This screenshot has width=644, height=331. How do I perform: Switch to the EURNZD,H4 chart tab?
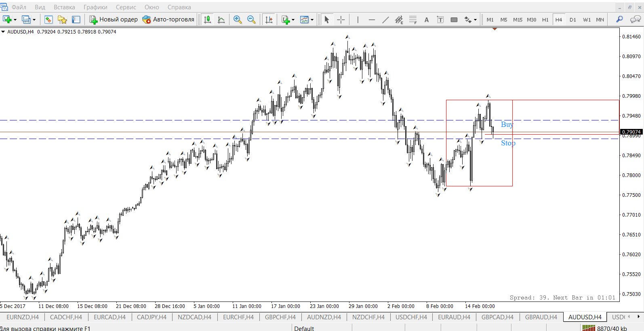pyautogui.click(x=23, y=317)
